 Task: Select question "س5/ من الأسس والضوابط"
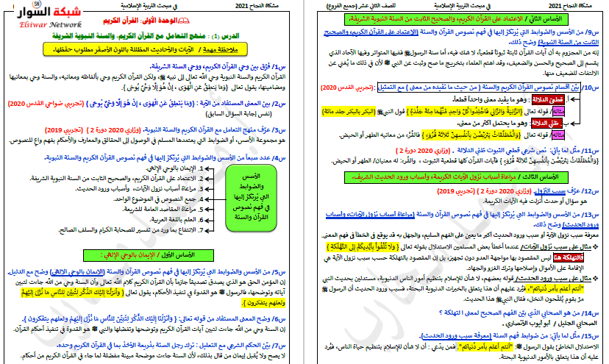(x=147, y=272)
